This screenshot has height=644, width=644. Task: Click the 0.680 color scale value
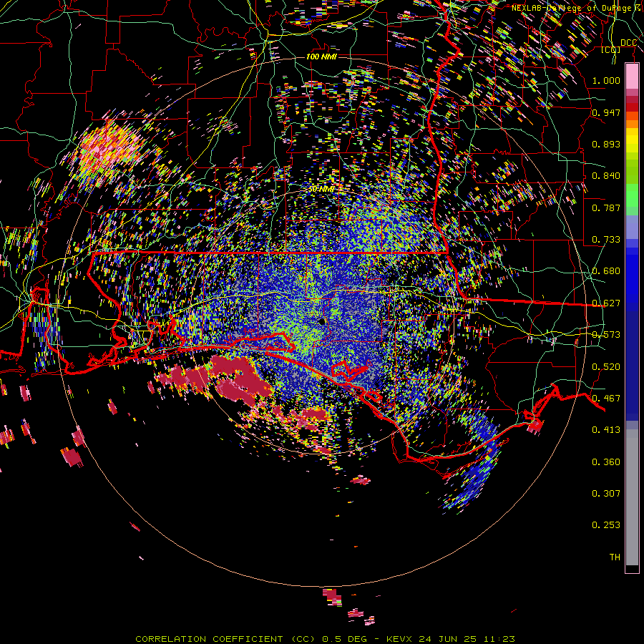(606, 271)
